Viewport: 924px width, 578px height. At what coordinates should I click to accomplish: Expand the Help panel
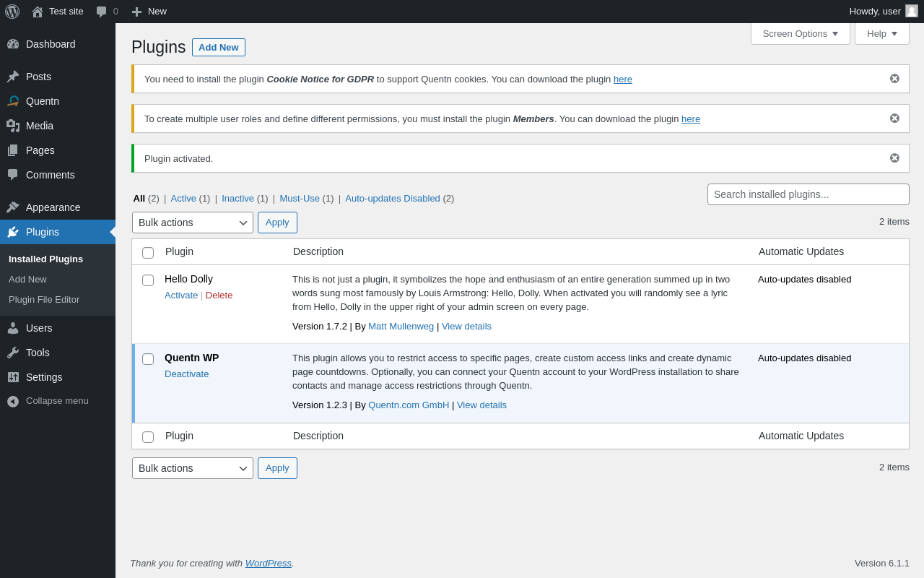pos(881,33)
